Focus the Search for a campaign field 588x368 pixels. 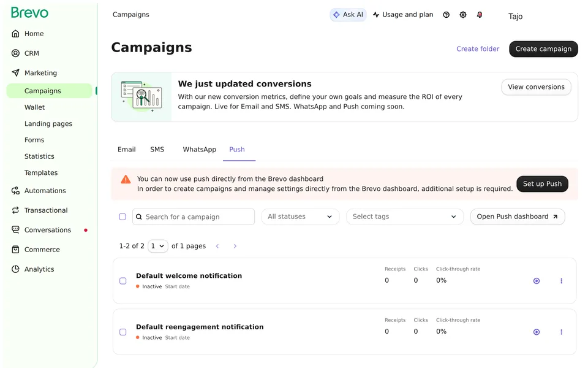point(194,217)
